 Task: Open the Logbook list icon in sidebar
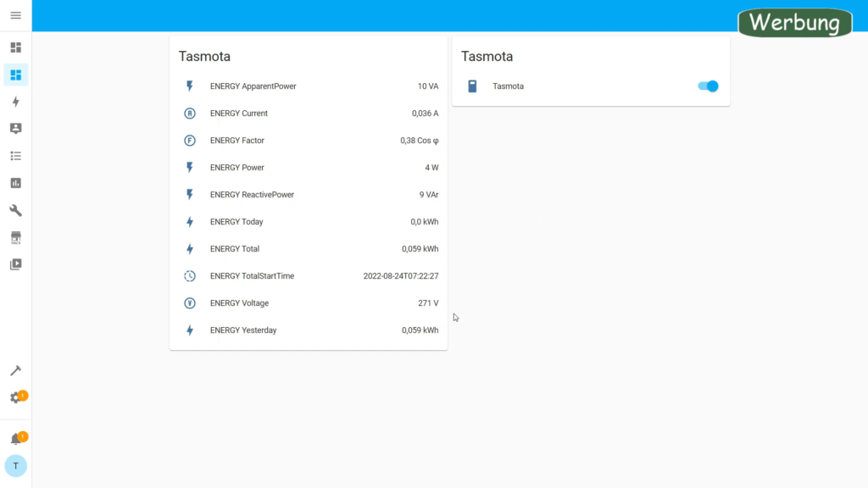(x=15, y=156)
